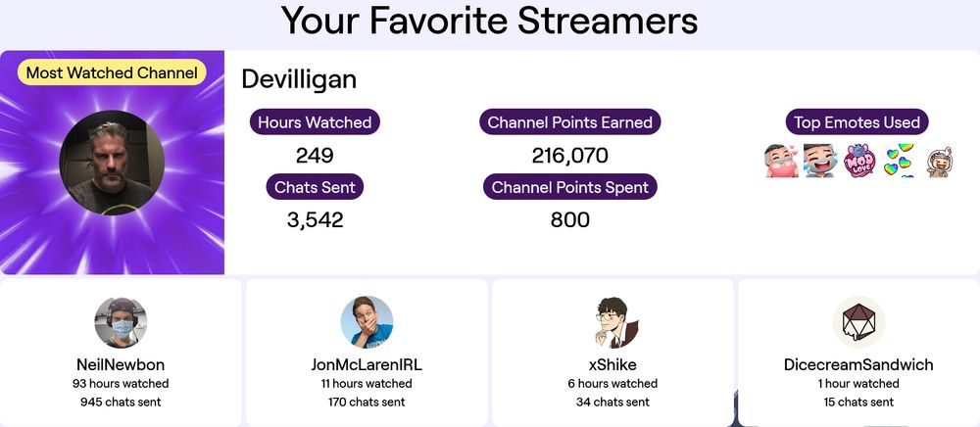Click the Channel Points Spent badge
Viewport: 980px width, 427px height.
(569, 186)
